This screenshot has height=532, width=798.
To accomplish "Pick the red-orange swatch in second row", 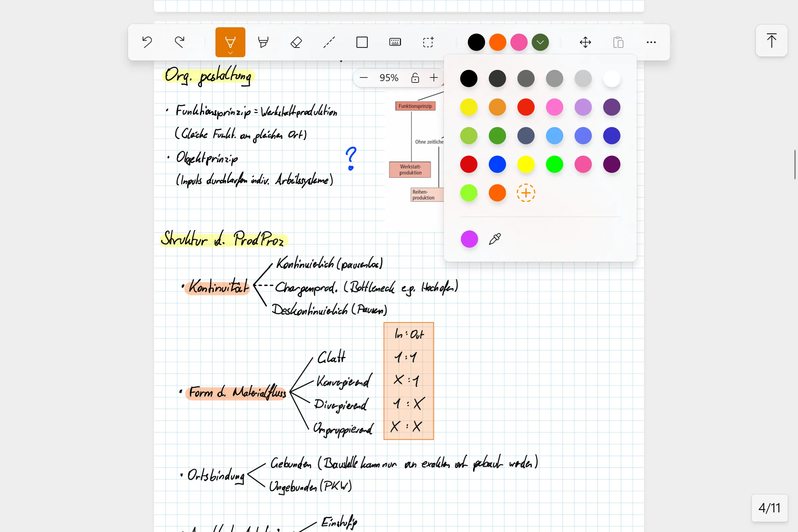I will click(x=526, y=107).
